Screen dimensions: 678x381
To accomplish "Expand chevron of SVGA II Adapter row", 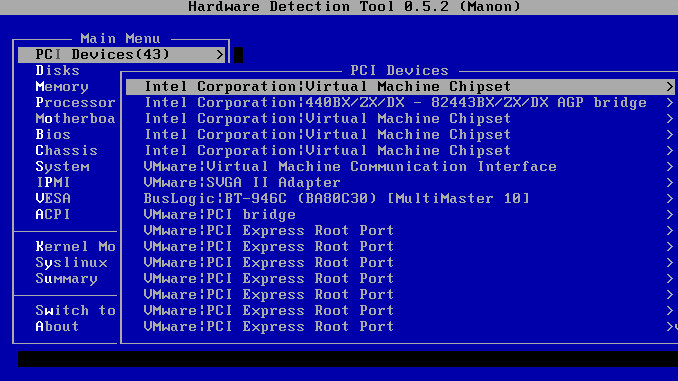I will (669, 182).
